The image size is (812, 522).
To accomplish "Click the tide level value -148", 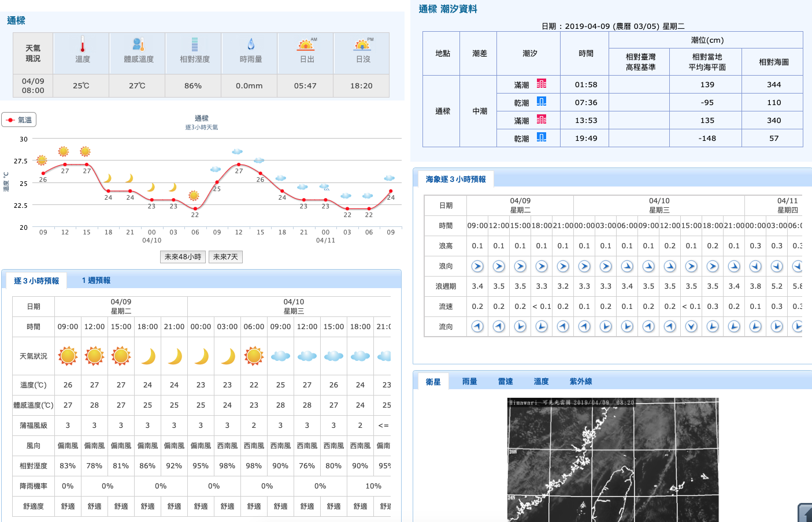I will coord(707,139).
